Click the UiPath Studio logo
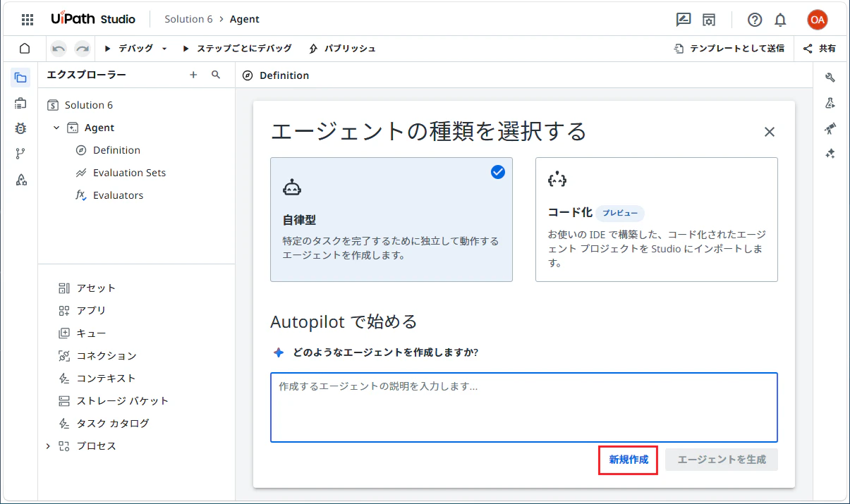This screenshot has width=850, height=504. [x=93, y=19]
